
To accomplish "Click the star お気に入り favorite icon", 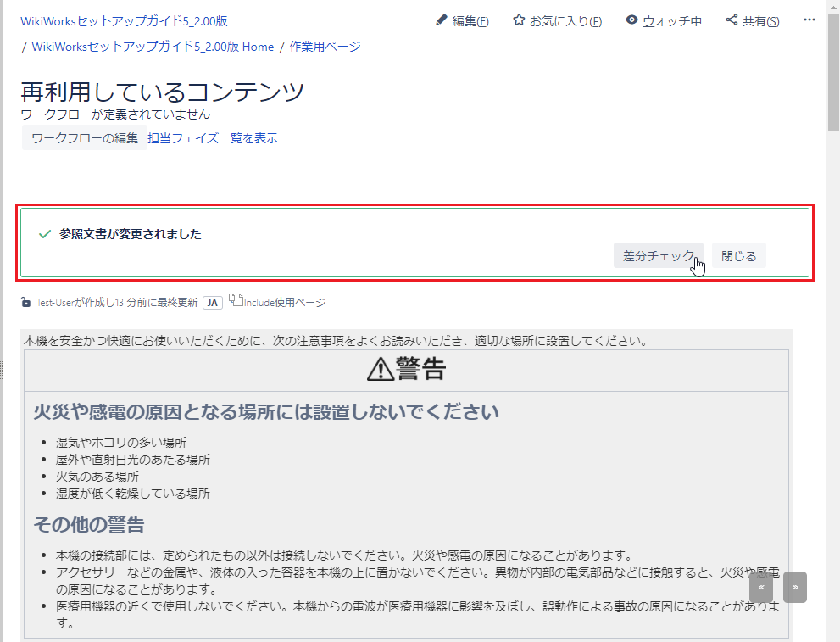I will click(519, 20).
